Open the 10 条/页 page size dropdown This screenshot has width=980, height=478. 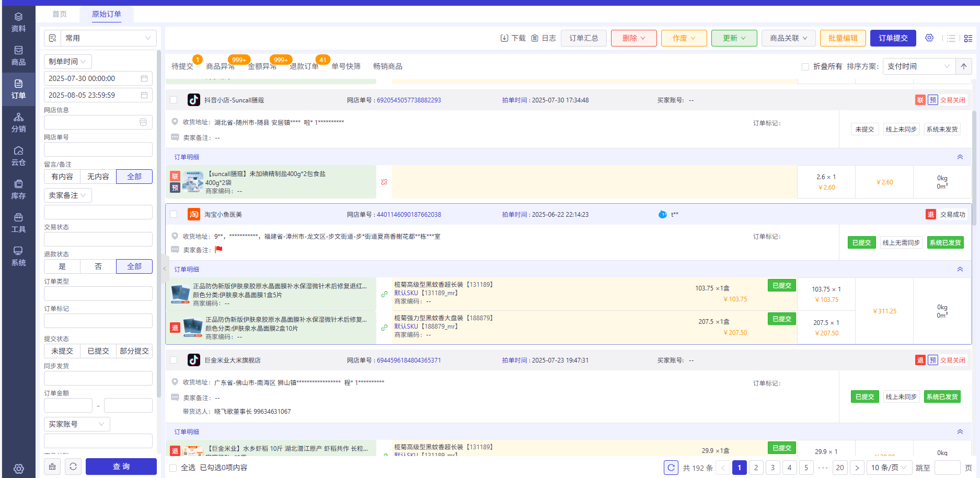tap(889, 468)
